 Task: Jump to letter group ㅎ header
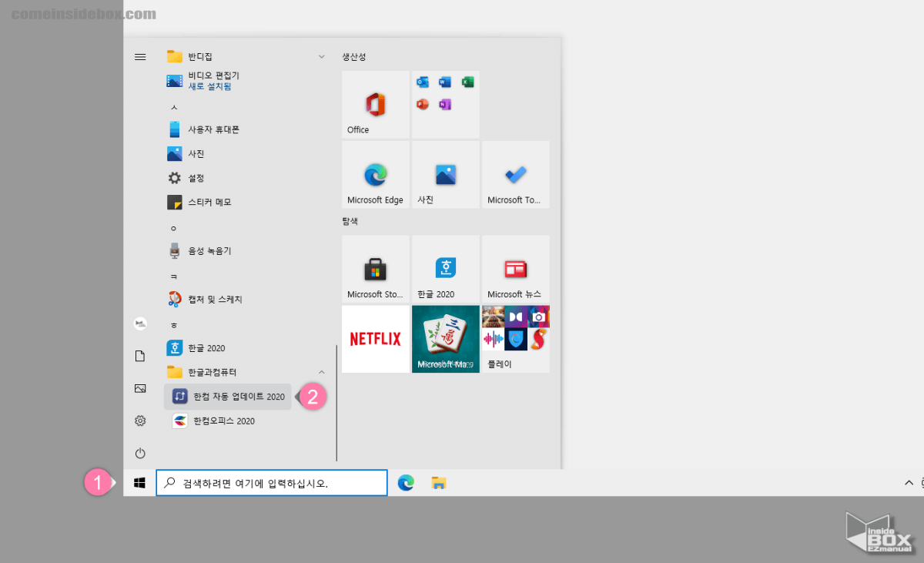pos(174,324)
